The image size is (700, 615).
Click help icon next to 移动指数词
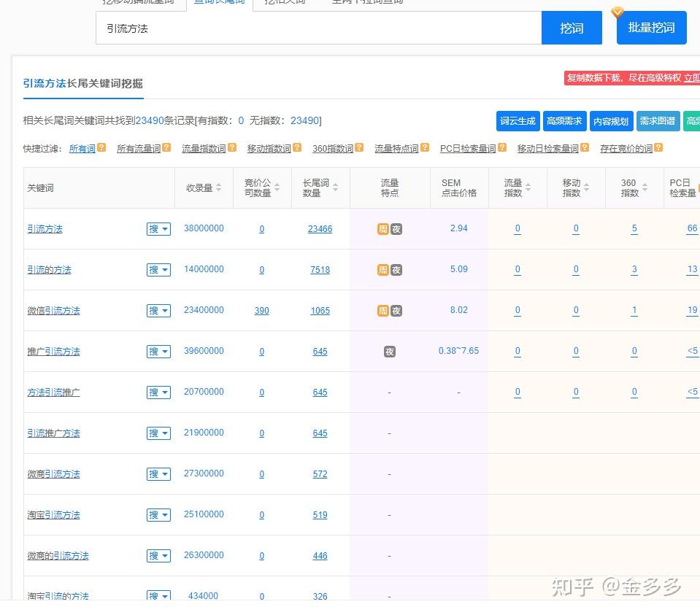[x=297, y=147]
